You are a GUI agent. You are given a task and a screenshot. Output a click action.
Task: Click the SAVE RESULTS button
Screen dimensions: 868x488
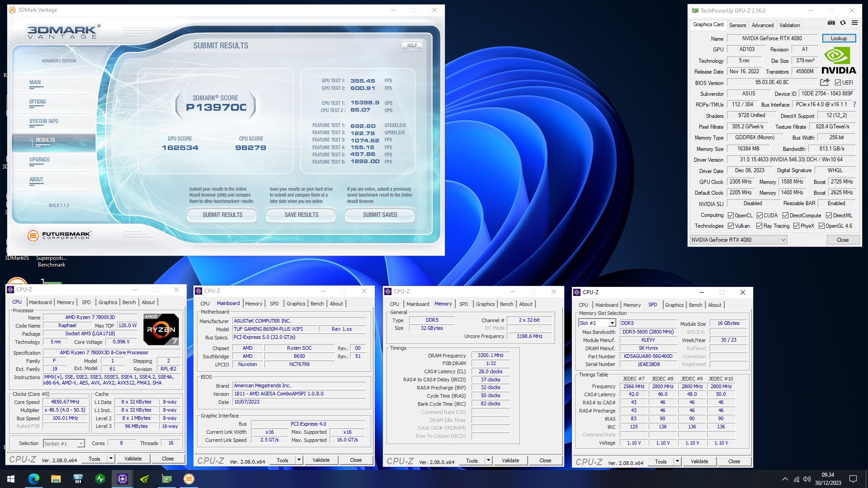tap(301, 215)
